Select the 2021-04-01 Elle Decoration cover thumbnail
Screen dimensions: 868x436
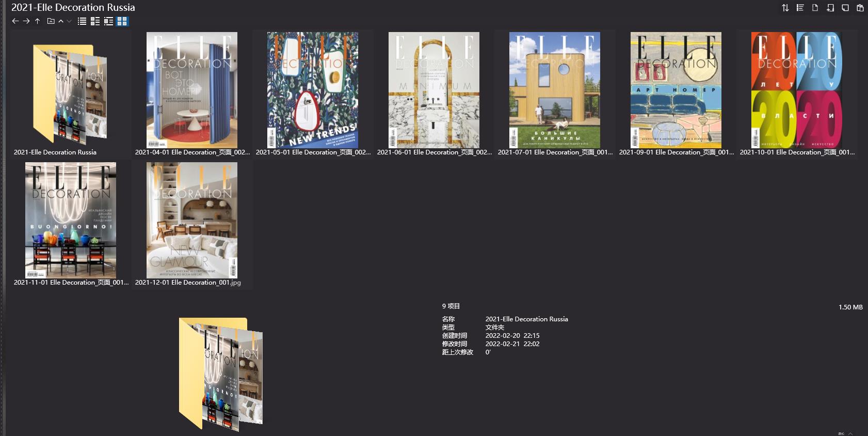192,90
